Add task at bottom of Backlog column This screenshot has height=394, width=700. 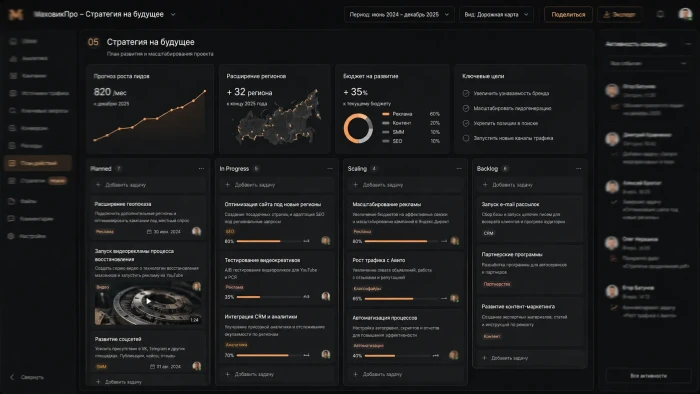pos(529,358)
